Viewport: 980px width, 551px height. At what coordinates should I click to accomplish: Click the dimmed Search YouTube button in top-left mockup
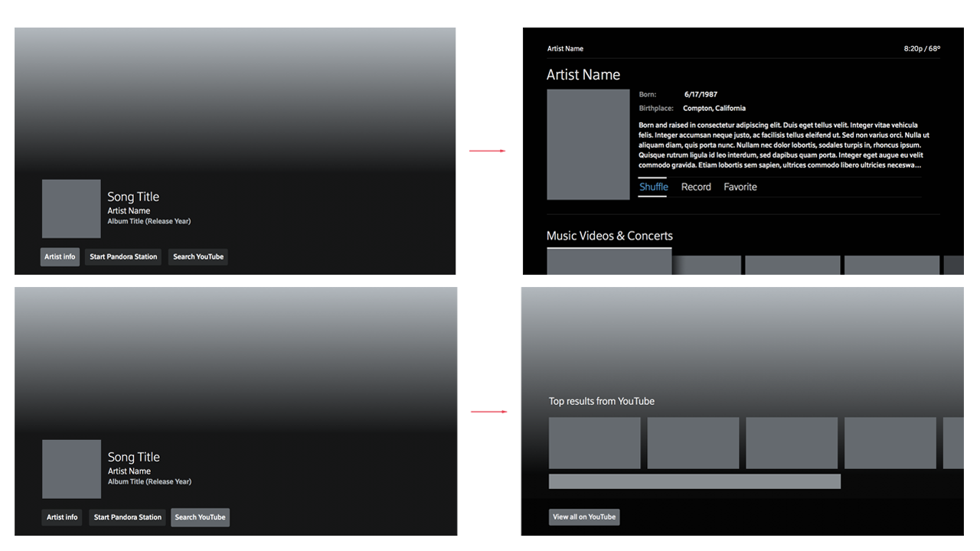(198, 257)
